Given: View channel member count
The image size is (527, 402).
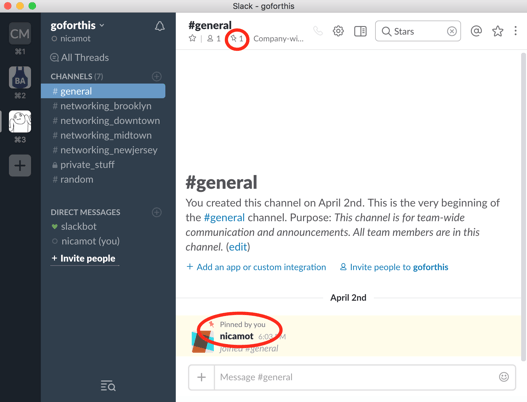Looking at the screenshot, I should (214, 39).
